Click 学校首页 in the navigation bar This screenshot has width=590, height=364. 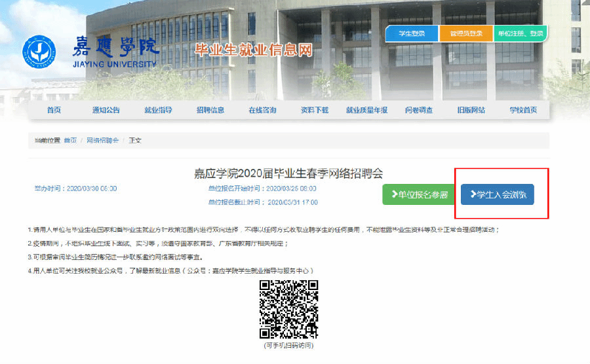(523, 111)
